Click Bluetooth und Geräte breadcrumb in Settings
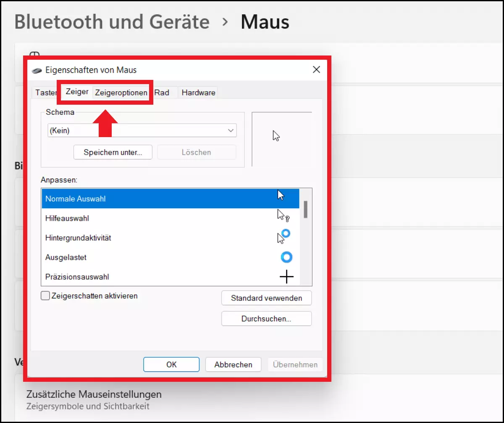The height and width of the screenshot is (423, 504). point(112,21)
